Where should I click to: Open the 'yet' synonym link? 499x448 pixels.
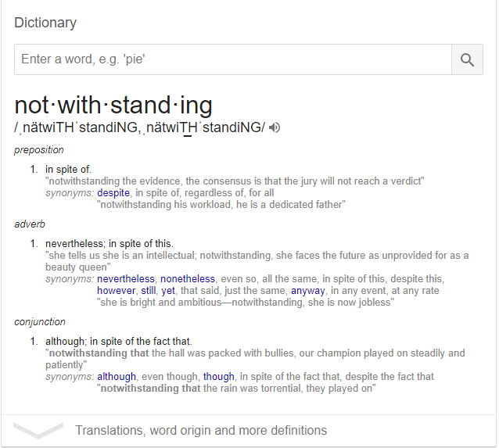(168, 291)
